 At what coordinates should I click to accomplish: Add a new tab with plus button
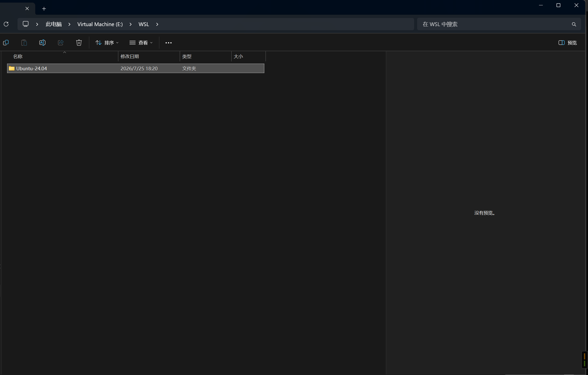point(44,9)
